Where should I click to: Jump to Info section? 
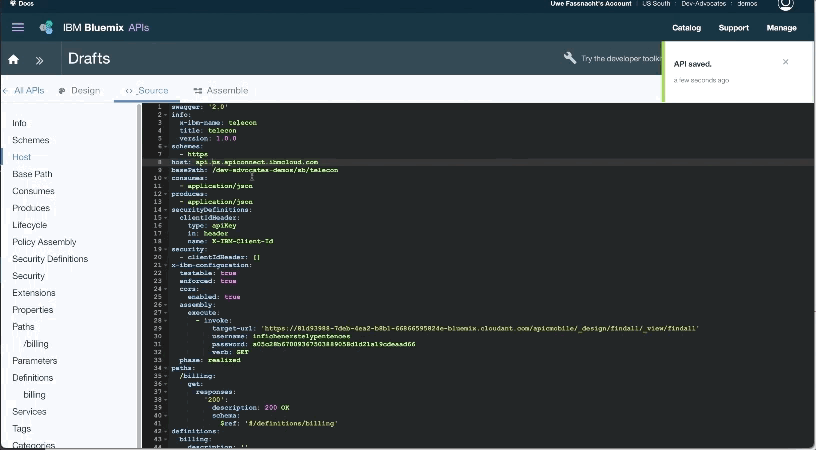(x=19, y=123)
